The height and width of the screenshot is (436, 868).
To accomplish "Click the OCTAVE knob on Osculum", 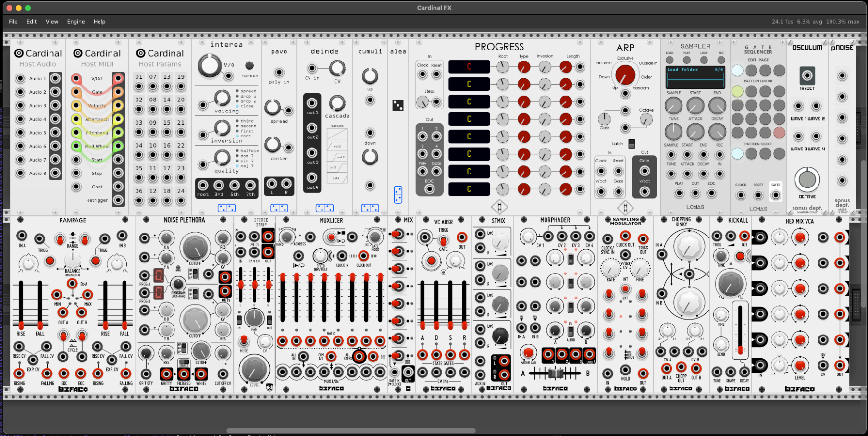I will 807,179.
